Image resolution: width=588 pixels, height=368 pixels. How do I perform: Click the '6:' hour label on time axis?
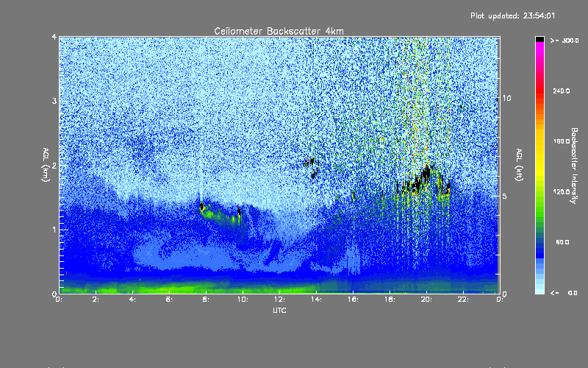[170, 300]
